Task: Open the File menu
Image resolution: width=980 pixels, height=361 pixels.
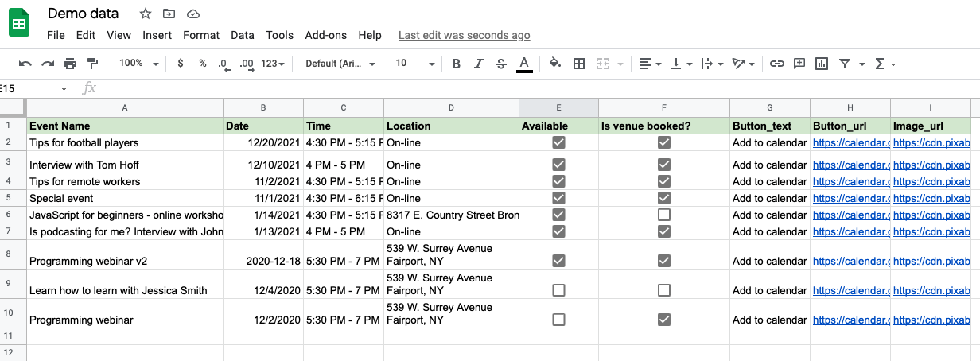Action: point(56,35)
